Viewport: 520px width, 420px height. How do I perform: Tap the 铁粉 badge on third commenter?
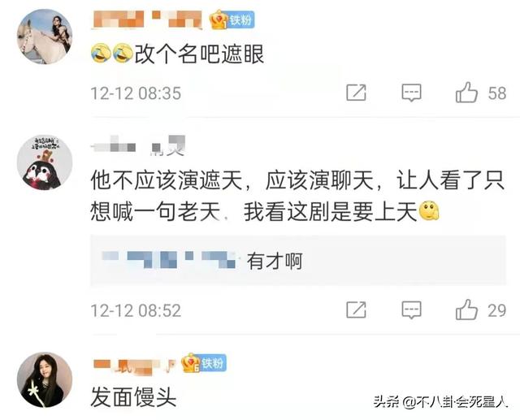[x=204, y=363]
